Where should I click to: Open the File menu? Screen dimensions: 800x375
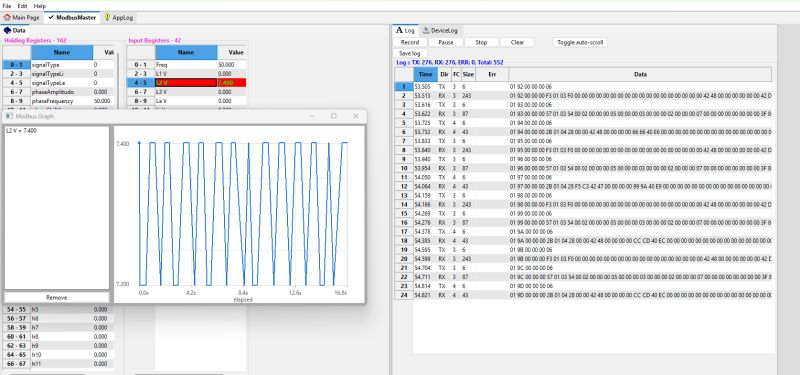tap(7, 6)
